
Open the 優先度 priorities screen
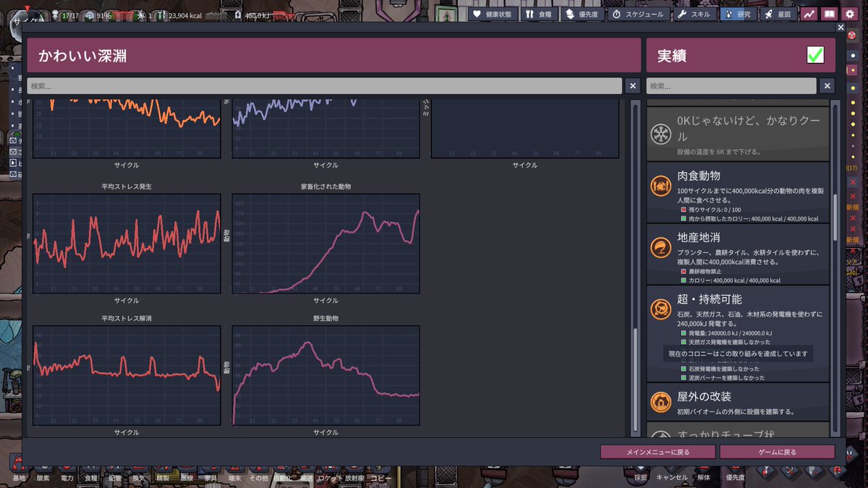582,14
